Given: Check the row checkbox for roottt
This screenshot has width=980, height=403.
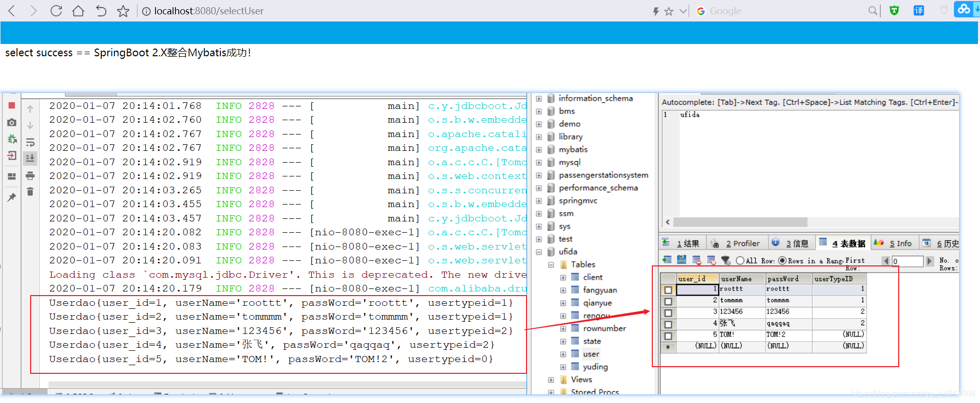Looking at the screenshot, I should pyautogui.click(x=668, y=290).
